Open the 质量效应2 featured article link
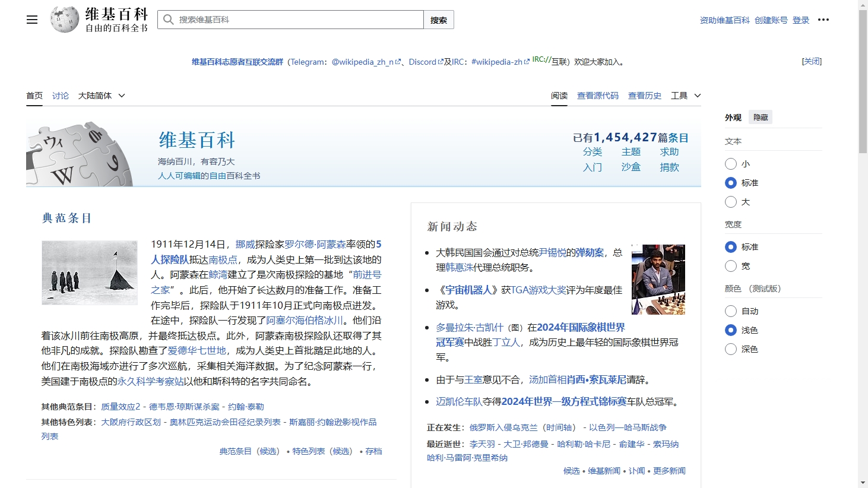Image resolution: width=868 pixels, height=488 pixels. tap(121, 407)
